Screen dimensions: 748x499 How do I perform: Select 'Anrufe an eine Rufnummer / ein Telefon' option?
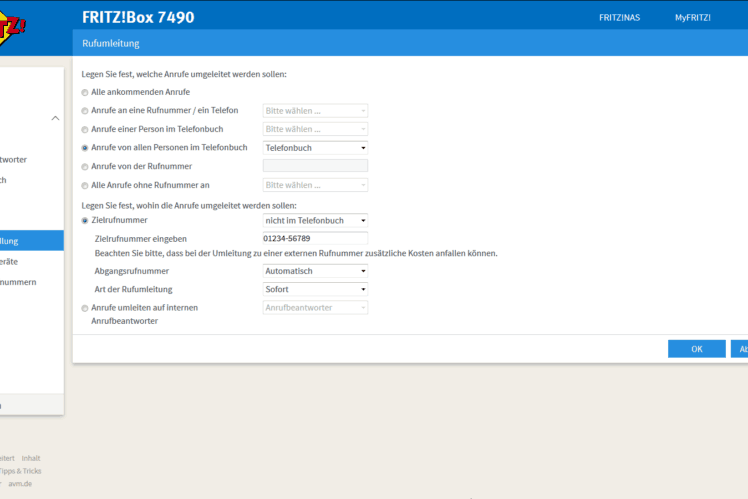coord(85,111)
